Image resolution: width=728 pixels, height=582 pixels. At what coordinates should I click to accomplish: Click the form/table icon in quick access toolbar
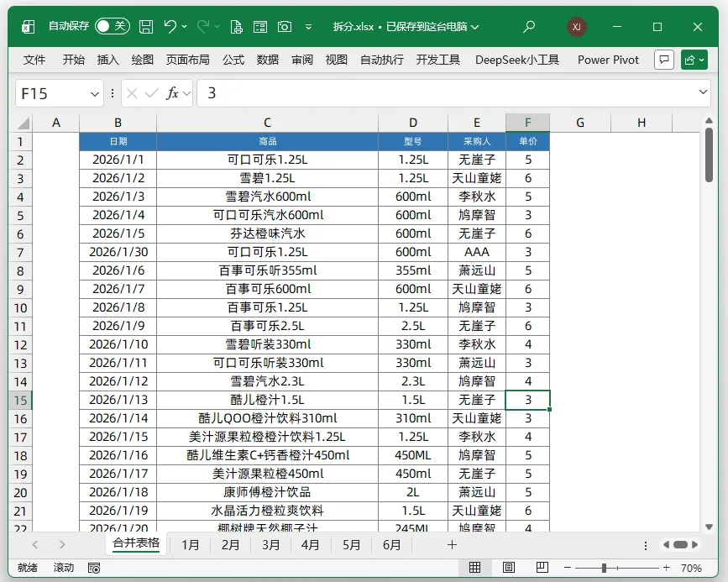click(x=260, y=27)
